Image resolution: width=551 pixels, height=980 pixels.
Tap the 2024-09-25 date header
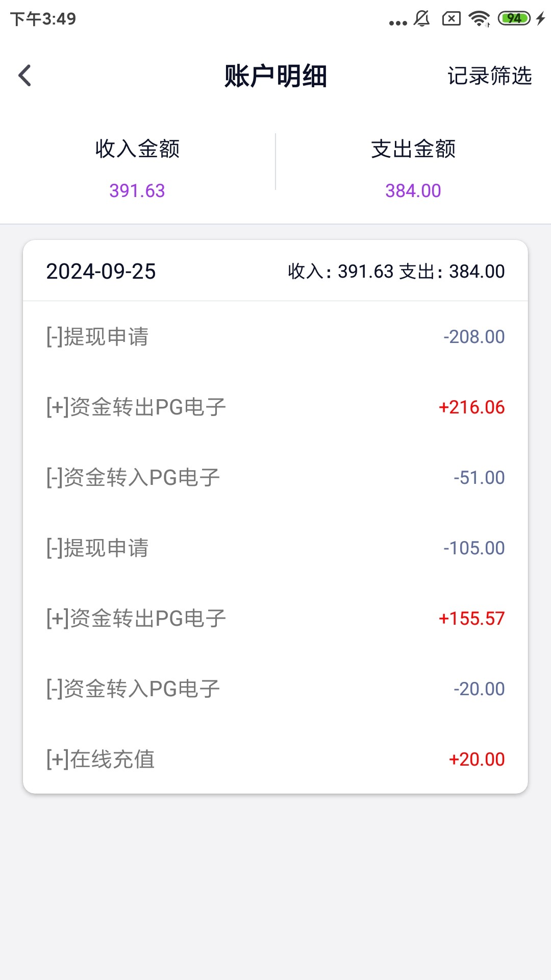tap(101, 272)
